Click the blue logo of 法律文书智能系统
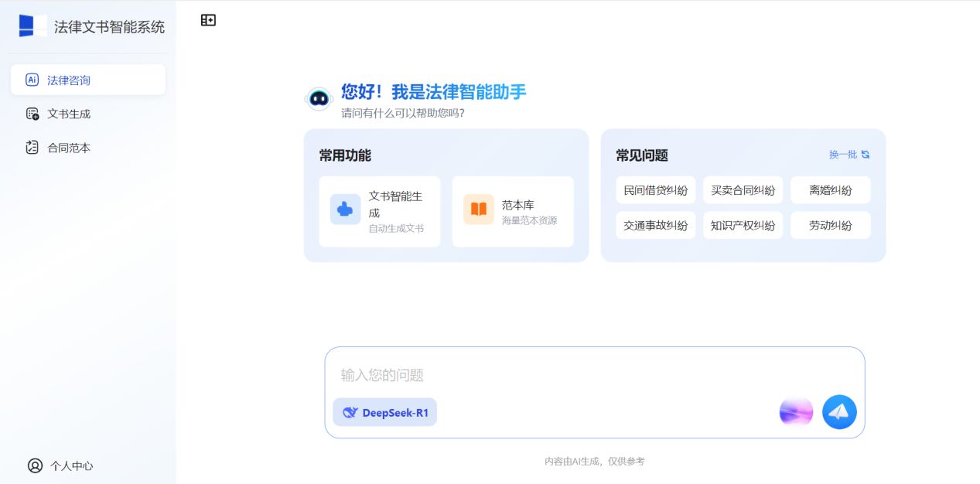This screenshot has width=980, height=484. tap(32, 26)
